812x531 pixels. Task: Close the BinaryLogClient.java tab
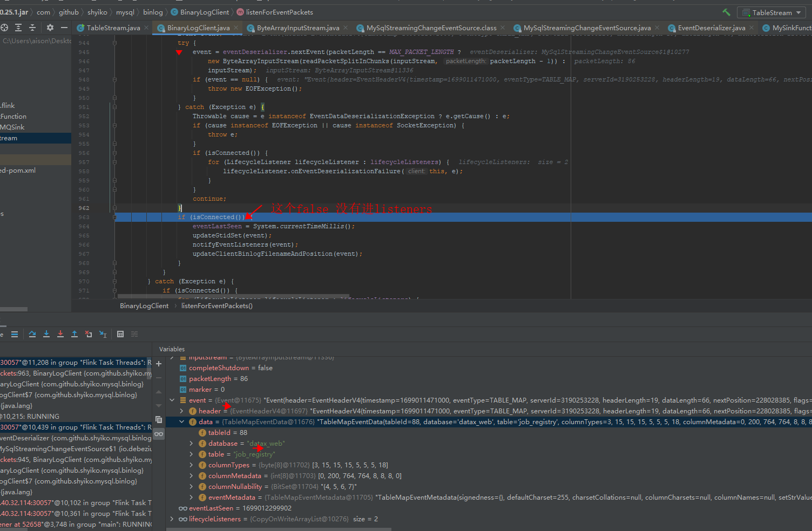(x=236, y=28)
